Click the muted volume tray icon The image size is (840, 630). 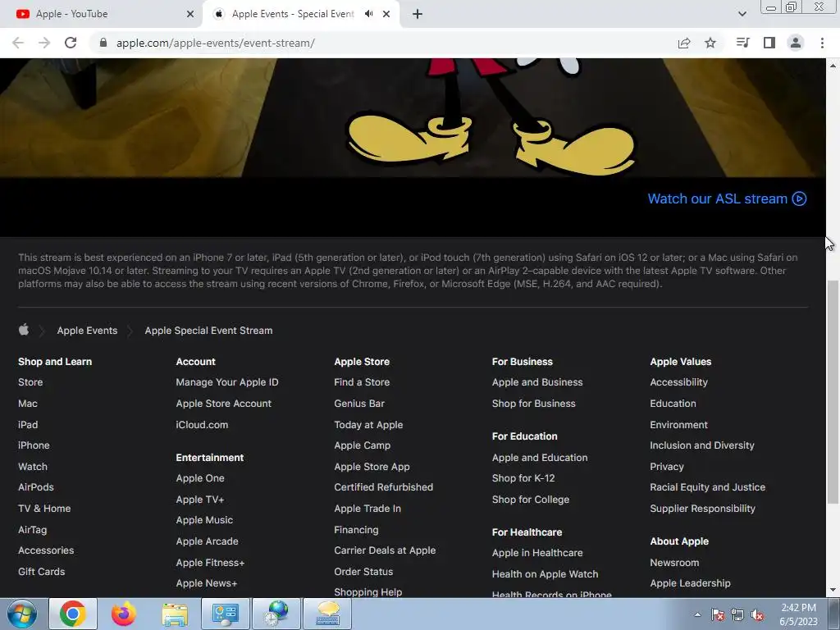[757, 615]
